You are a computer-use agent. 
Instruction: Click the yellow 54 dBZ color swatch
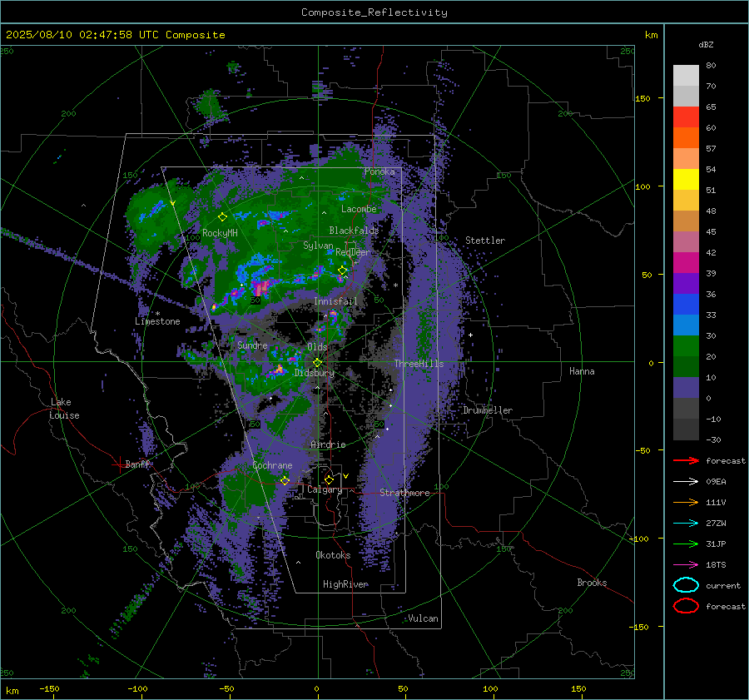[x=686, y=179]
